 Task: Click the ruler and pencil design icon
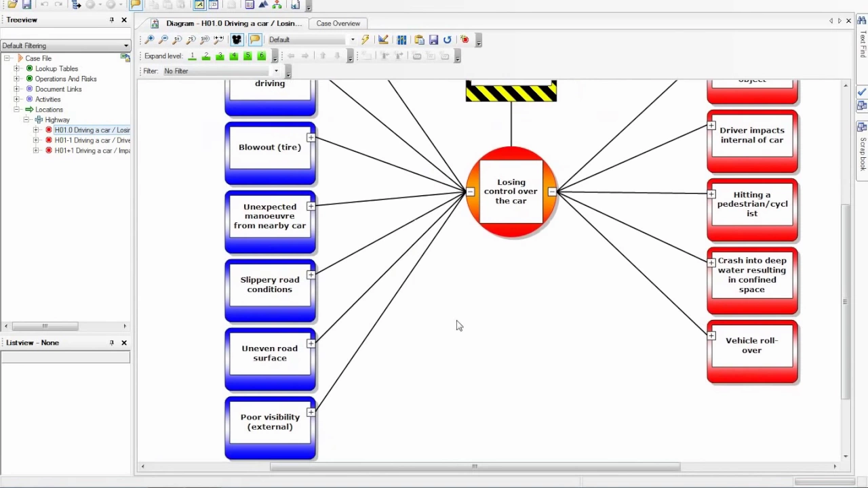[x=383, y=40]
